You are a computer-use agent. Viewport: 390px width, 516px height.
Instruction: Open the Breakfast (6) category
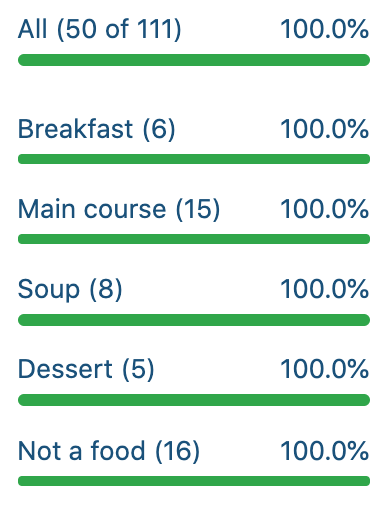[x=96, y=129]
